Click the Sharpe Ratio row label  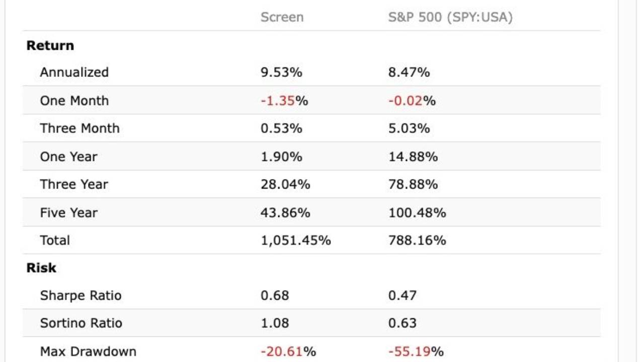[81, 296]
